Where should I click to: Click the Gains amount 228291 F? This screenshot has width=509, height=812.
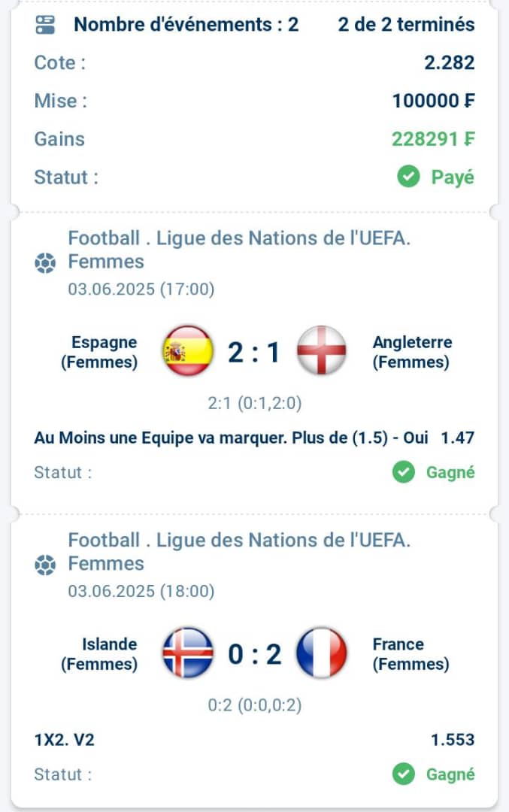tap(433, 139)
